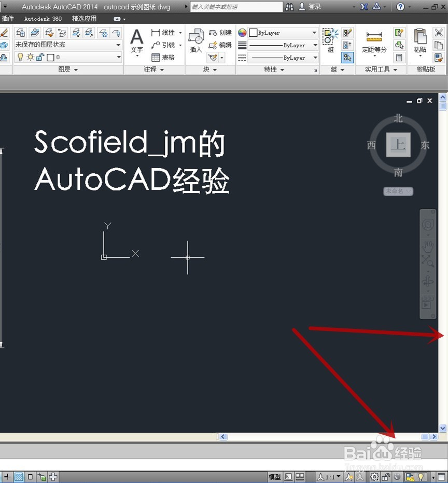Open the Quick Calculator icon
This screenshot has height=483, width=448.
point(399,57)
